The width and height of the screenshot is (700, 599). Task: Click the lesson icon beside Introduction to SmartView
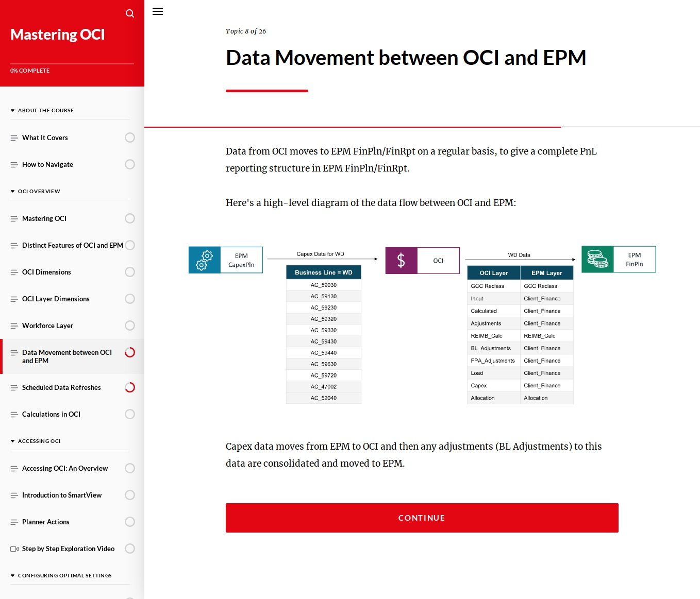click(14, 495)
